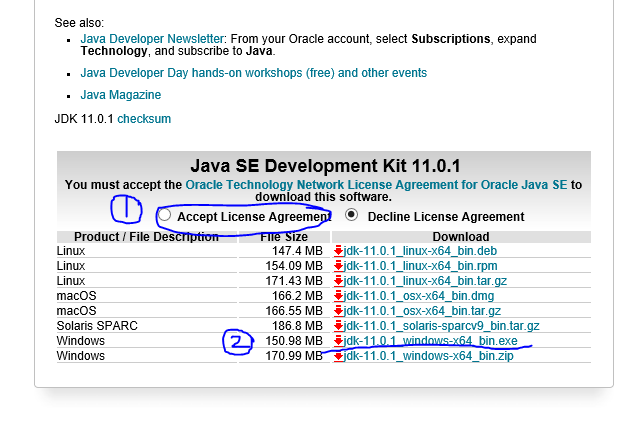
Task: Download jdk-11.0.1_linux-x64_bin.rpm
Action: 421,266
